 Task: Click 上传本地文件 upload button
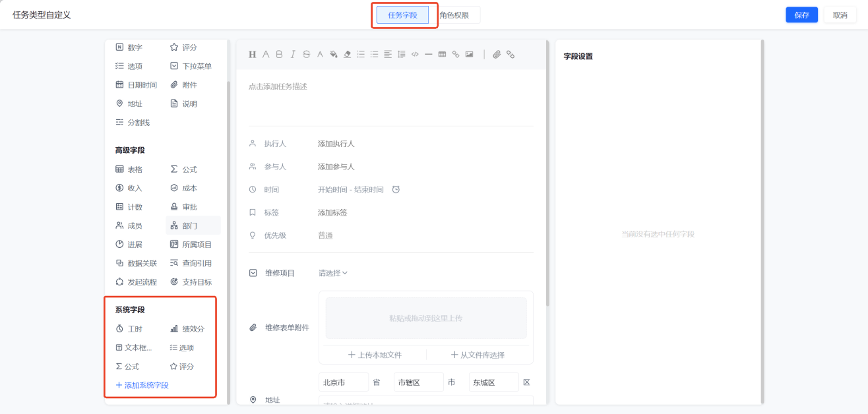(375, 355)
